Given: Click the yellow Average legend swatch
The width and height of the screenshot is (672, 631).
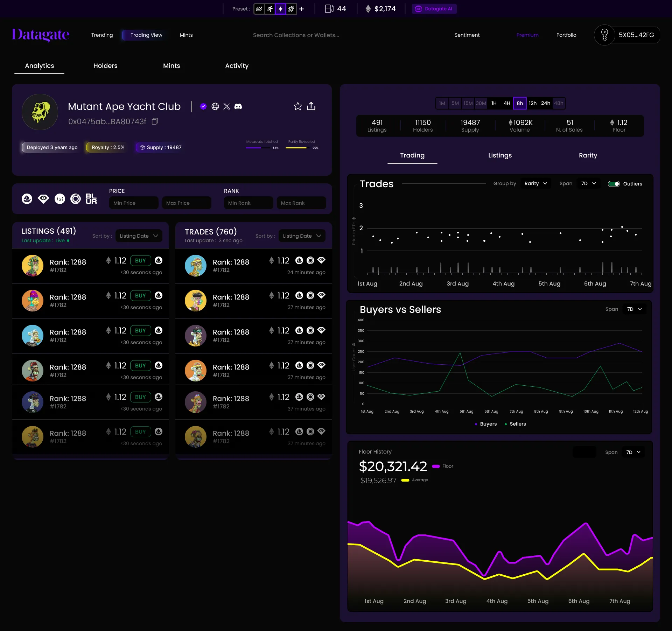Looking at the screenshot, I should pos(405,480).
